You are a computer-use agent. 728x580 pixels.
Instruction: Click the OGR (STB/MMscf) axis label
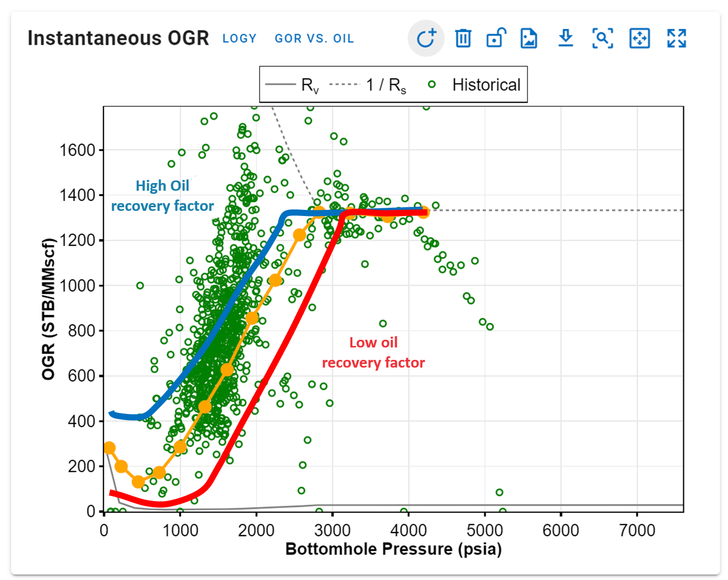click(x=48, y=309)
